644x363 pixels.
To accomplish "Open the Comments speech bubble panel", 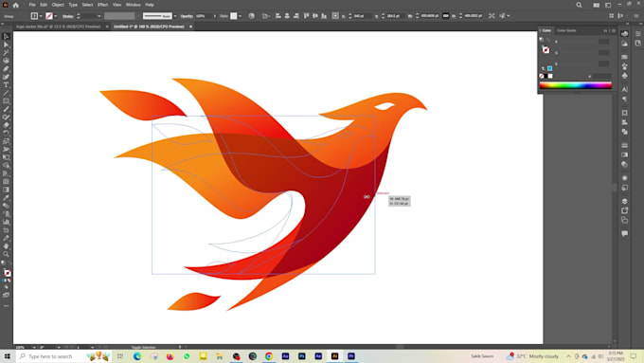I will tap(625, 233).
